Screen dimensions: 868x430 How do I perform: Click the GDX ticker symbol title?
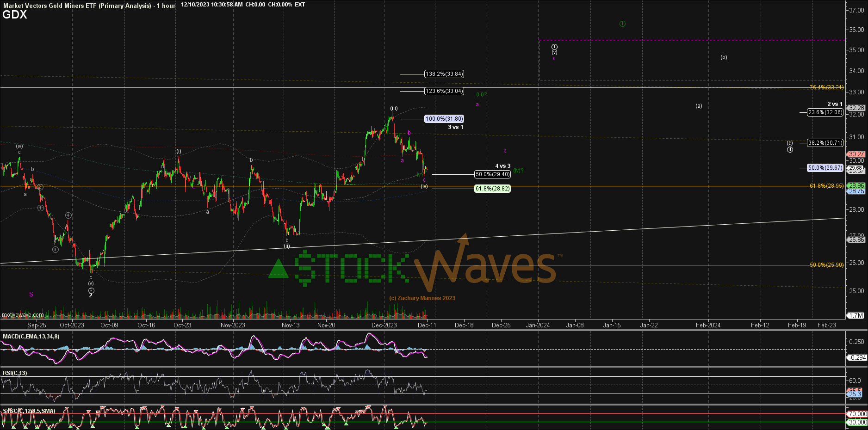click(x=15, y=14)
